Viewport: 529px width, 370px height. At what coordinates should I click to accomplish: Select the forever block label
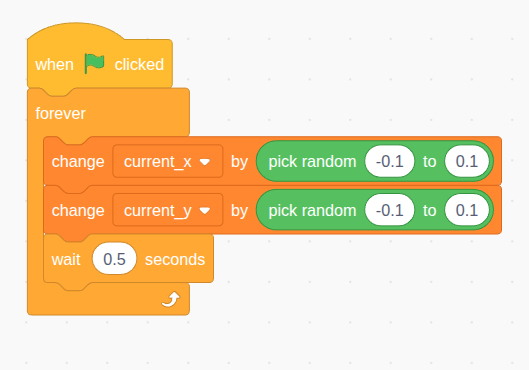coord(60,114)
